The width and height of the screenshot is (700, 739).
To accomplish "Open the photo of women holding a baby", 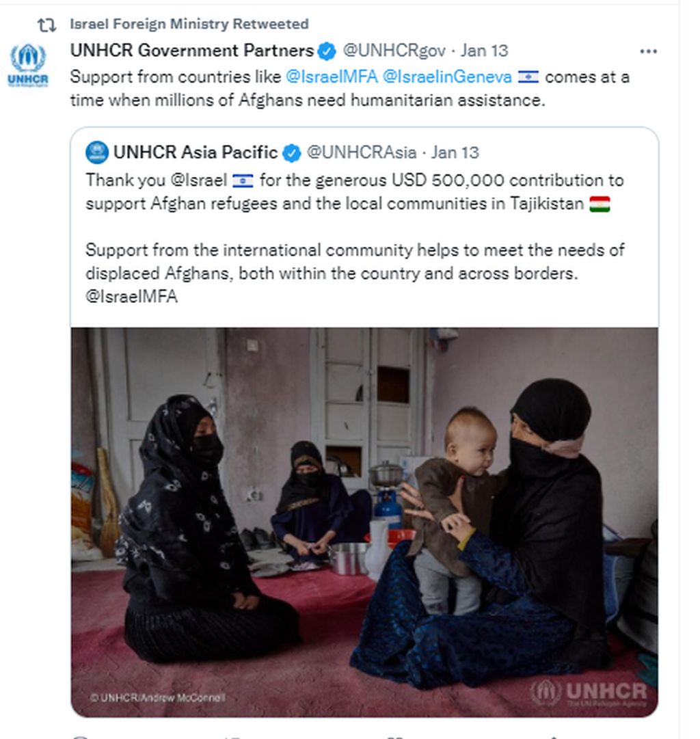I will point(364,522).
